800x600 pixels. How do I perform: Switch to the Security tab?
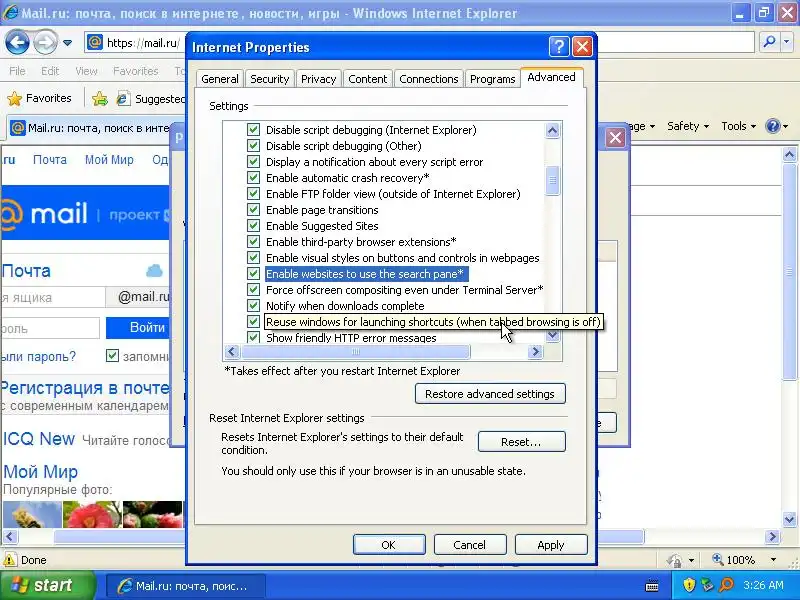[x=269, y=79]
